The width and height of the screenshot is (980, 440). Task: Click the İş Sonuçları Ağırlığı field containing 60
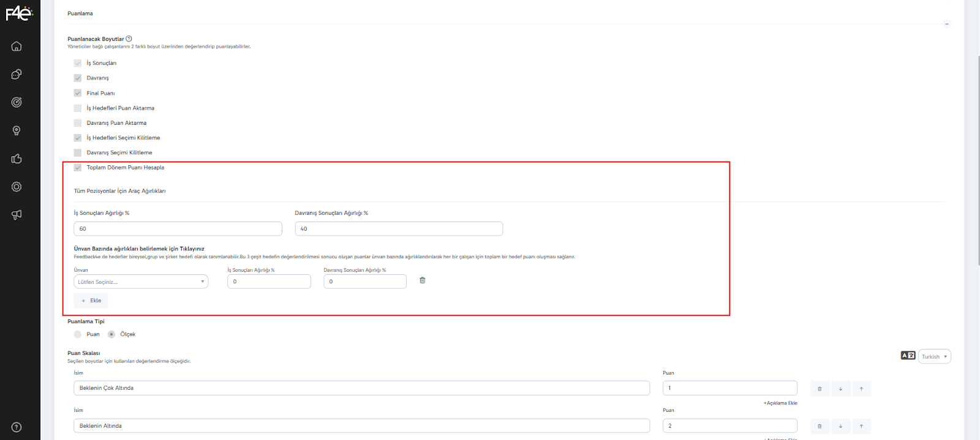178,229
